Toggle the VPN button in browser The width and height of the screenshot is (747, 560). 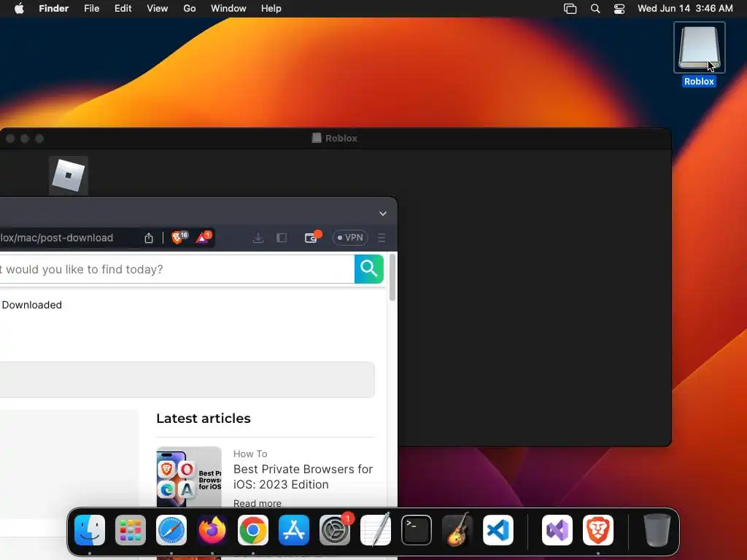point(350,238)
